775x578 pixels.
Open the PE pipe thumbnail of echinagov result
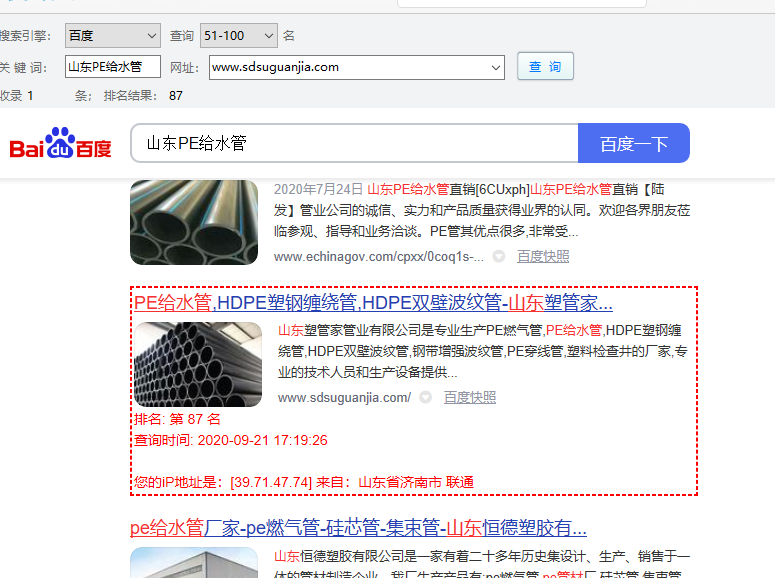[x=194, y=222]
